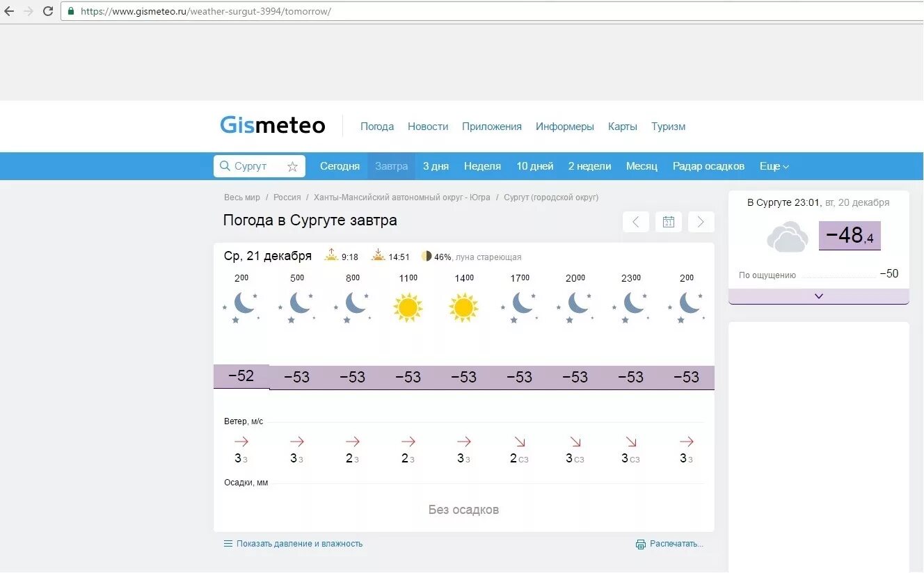Viewport: 924px width, 573px height.
Task: Open the Приложения section
Action: pos(492,127)
